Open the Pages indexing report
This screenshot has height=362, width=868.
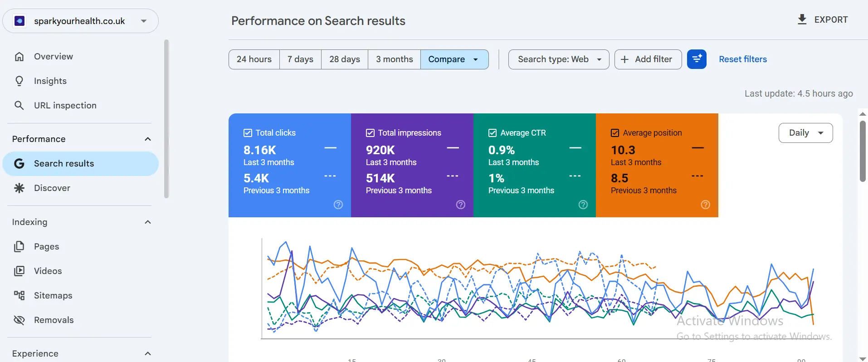click(81, 247)
